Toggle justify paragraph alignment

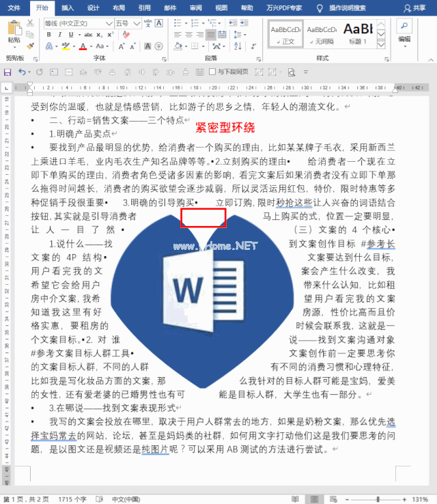[212, 35]
